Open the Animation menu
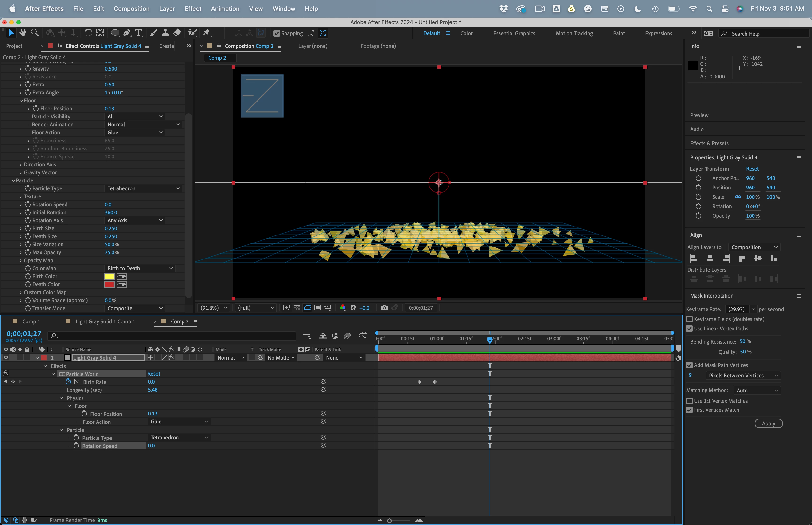 point(225,8)
